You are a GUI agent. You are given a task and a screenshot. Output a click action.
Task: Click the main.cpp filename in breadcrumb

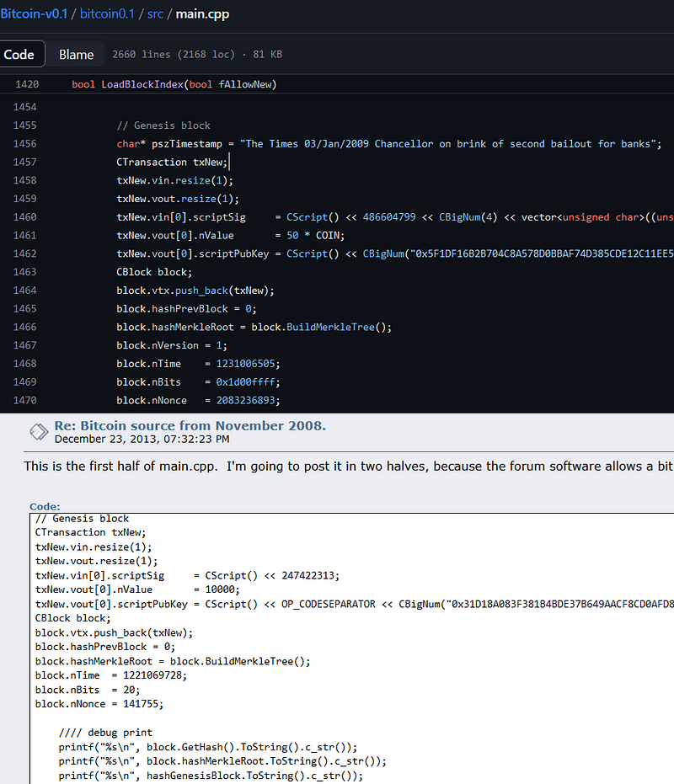202,13
